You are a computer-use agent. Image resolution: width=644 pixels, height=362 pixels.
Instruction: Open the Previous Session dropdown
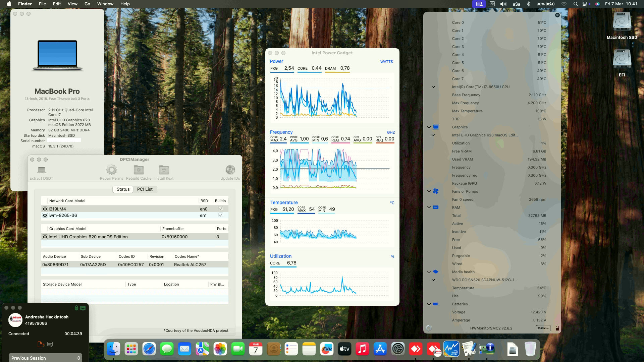pos(45,358)
